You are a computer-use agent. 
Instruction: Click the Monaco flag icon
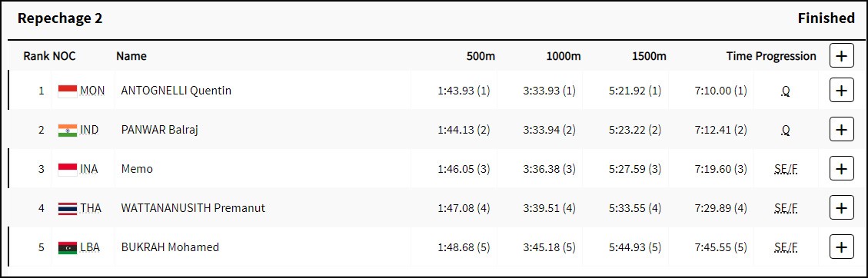tap(68, 91)
